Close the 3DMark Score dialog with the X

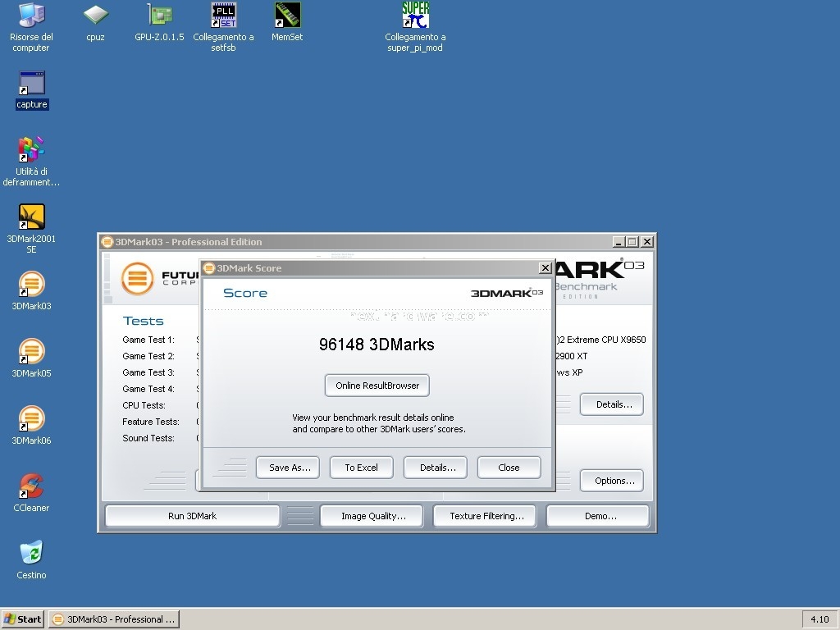coord(545,268)
